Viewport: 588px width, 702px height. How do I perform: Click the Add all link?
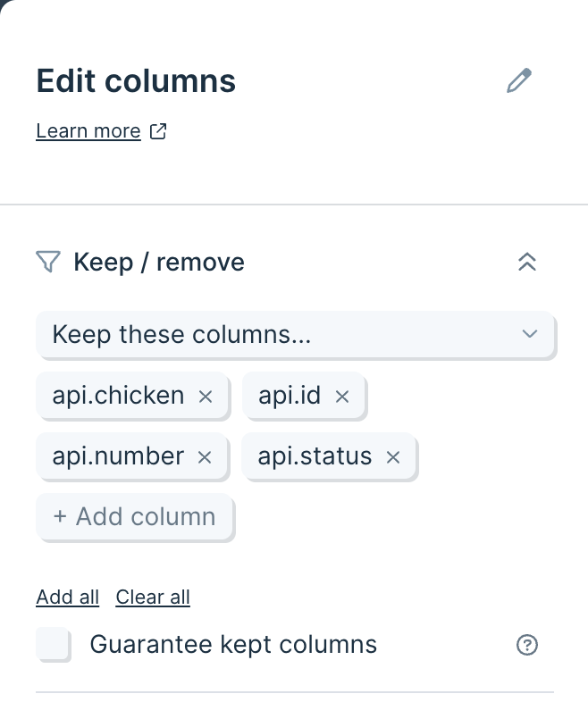coord(67,597)
